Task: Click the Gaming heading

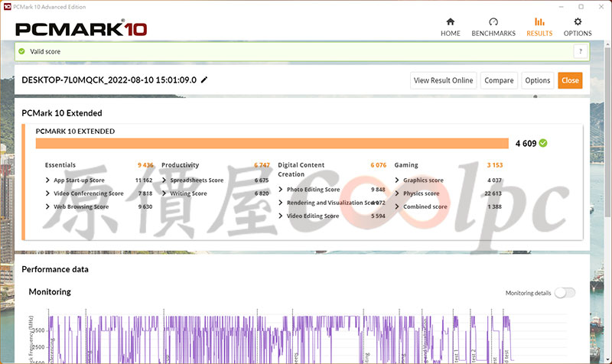Action: pos(406,165)
